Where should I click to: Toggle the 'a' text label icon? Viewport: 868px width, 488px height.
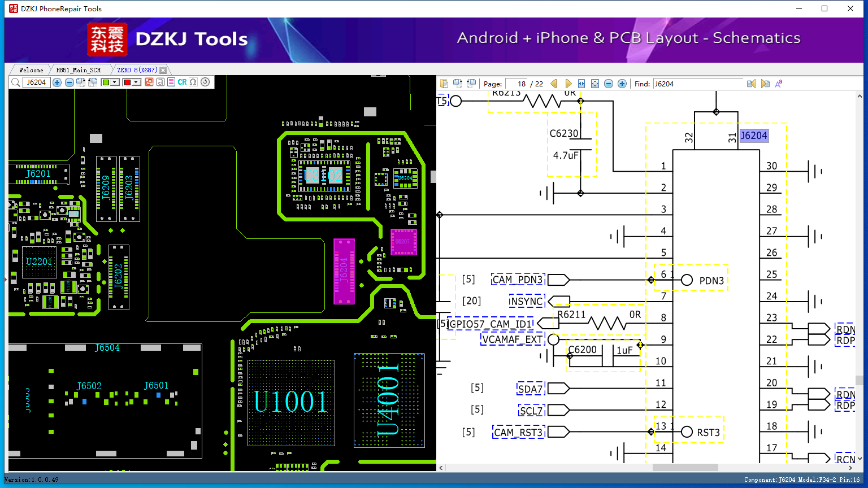[x=160, y=82]
